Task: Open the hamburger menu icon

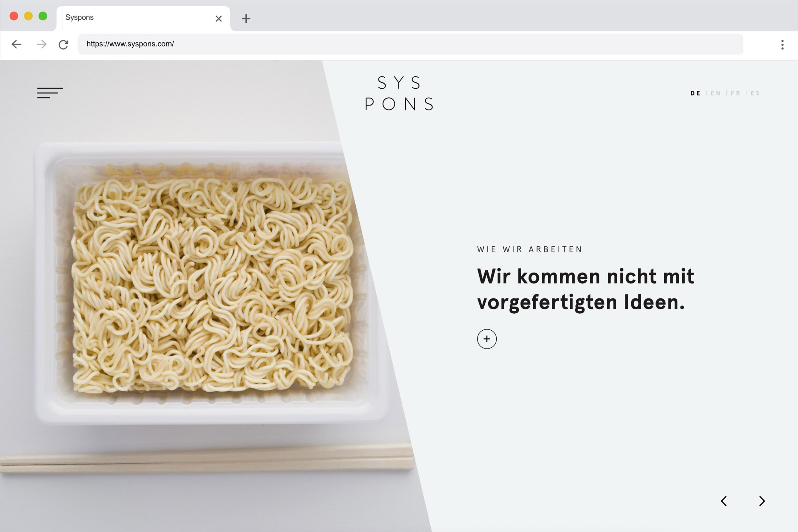Action: (x=50, y=93)
